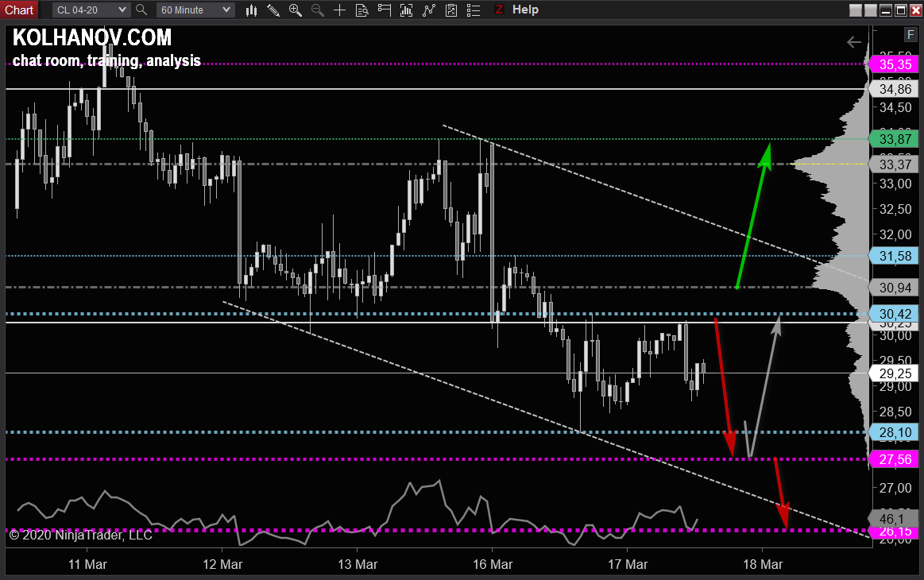Open the Help menu
This screenshot has height=580, width=924.
tap(525, 10)
